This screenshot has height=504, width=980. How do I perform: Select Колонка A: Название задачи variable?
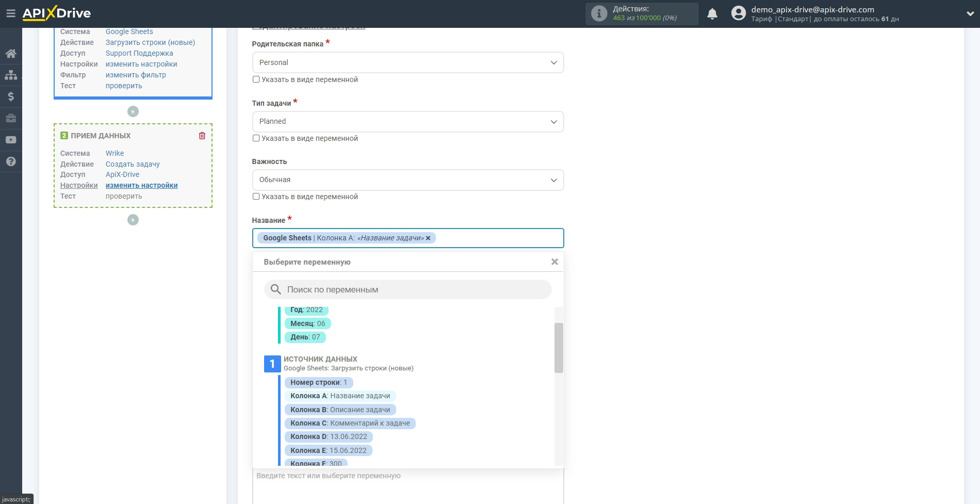point(340,396)
